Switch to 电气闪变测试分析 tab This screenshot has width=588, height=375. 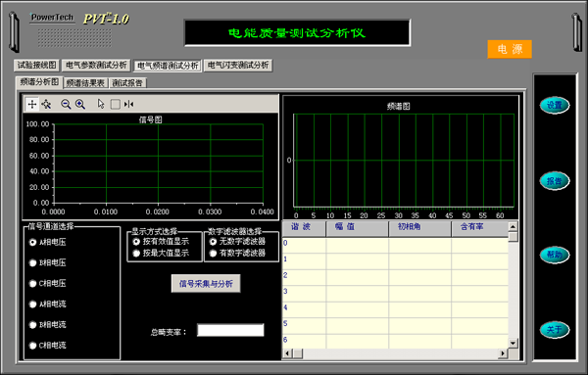point(238,66)
